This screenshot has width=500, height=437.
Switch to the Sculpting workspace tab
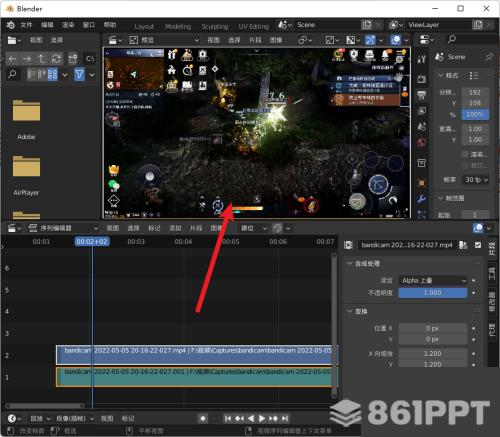tap(215, 26)
